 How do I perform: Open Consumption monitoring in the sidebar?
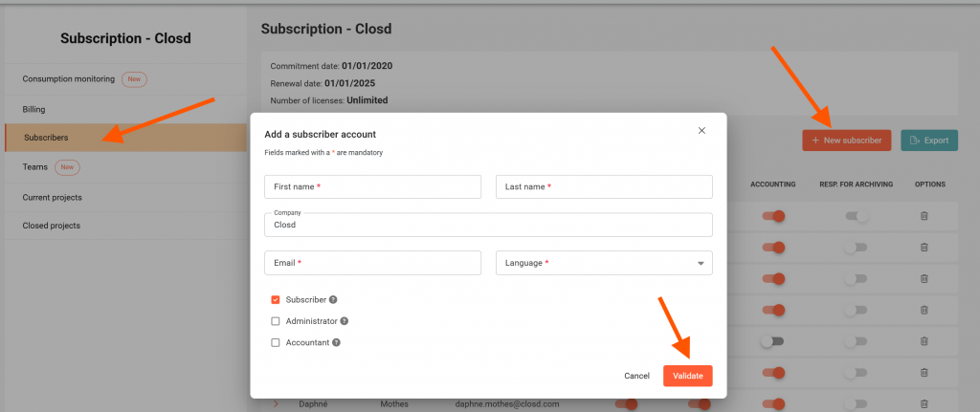coord(69,78)
